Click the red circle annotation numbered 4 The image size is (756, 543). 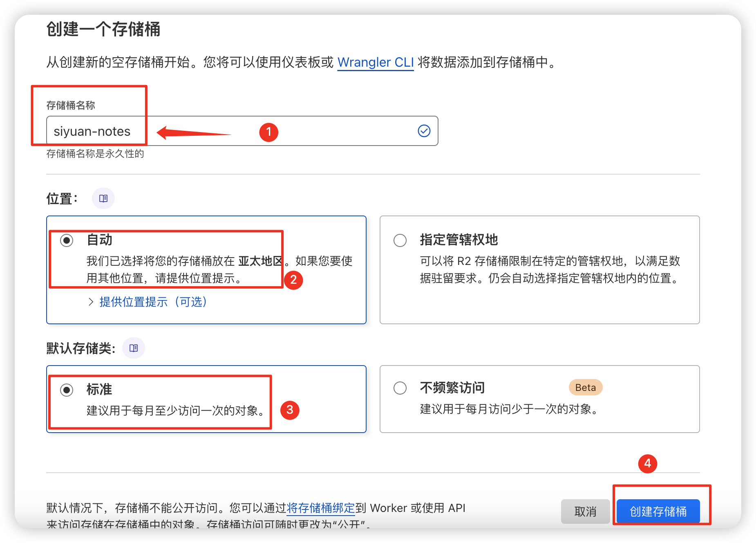pos(647,464)
